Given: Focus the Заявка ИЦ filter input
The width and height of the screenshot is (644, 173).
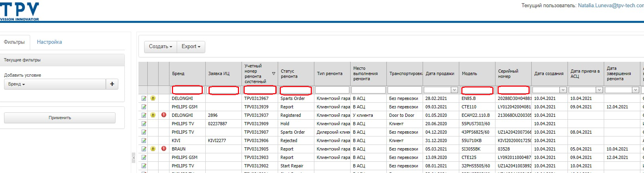Looking at the screenshot, I should 223,90.
